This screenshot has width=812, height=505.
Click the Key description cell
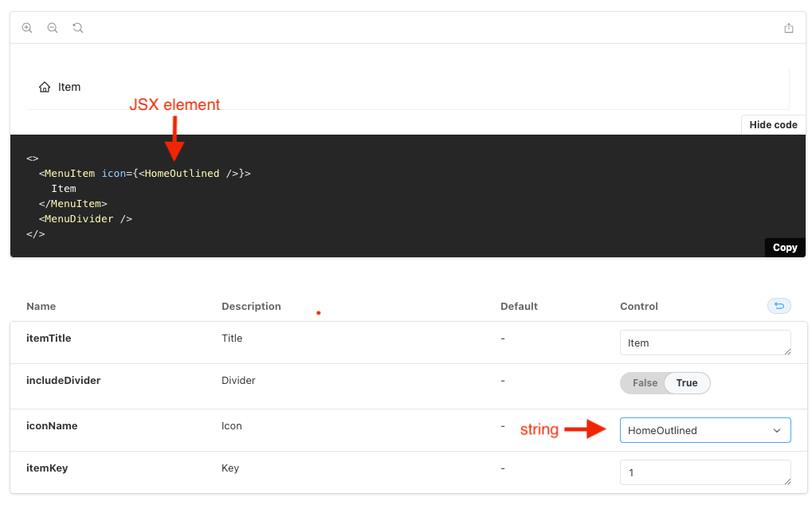coord(230,468)
